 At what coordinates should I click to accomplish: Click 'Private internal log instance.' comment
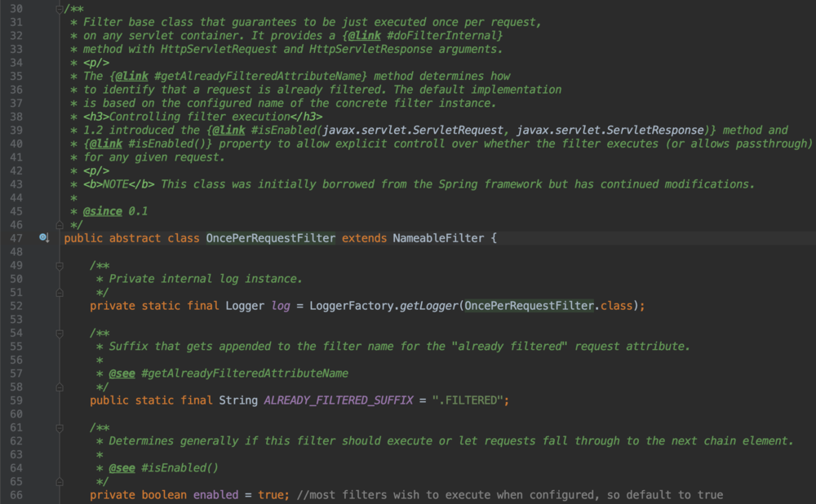click(206, 279)
